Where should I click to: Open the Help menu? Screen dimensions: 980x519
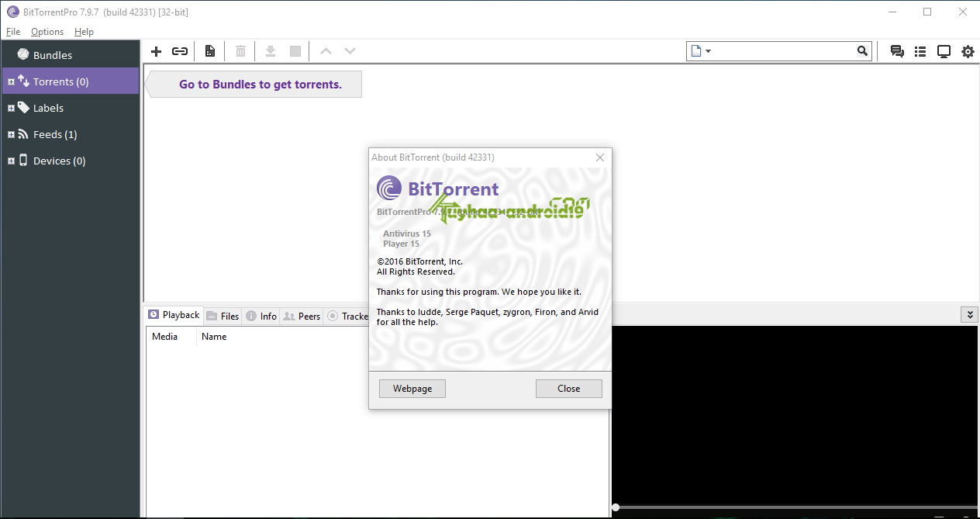click(x=84, y=32)
